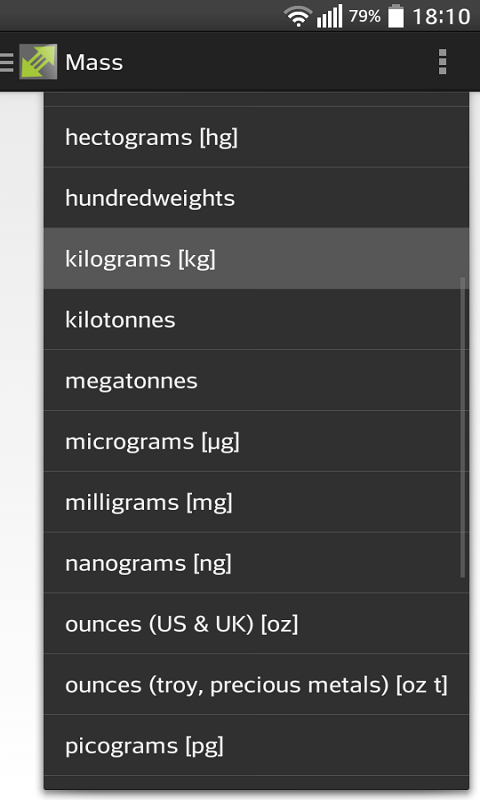This screenshot has height=800, width=480.
Task: Select micrograms [µg] entry
Action: click(256, 441)
